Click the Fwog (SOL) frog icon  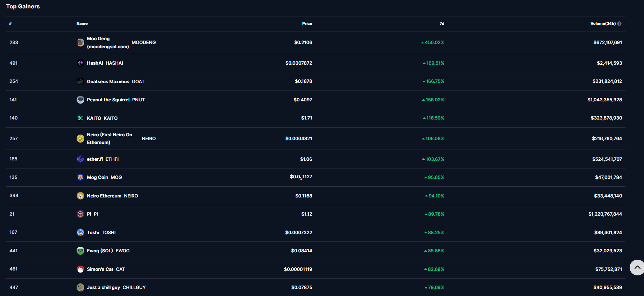click(80, 251)
